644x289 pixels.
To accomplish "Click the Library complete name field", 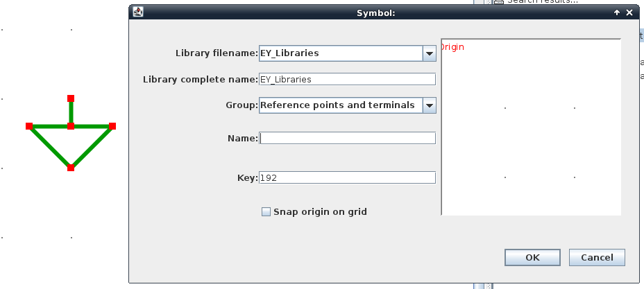I will click(x=347, y=79).
